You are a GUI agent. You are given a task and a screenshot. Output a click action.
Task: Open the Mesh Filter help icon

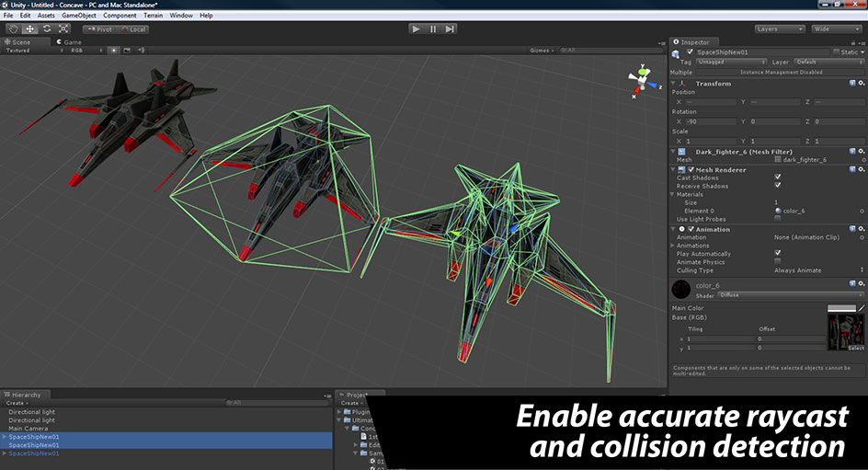pos(852,151)
